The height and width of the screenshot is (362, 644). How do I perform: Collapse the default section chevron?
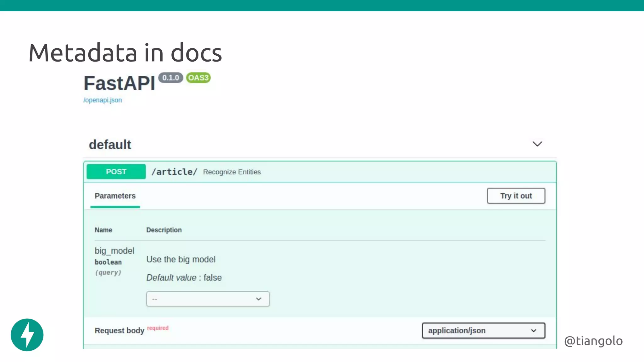tap(537, 144)
